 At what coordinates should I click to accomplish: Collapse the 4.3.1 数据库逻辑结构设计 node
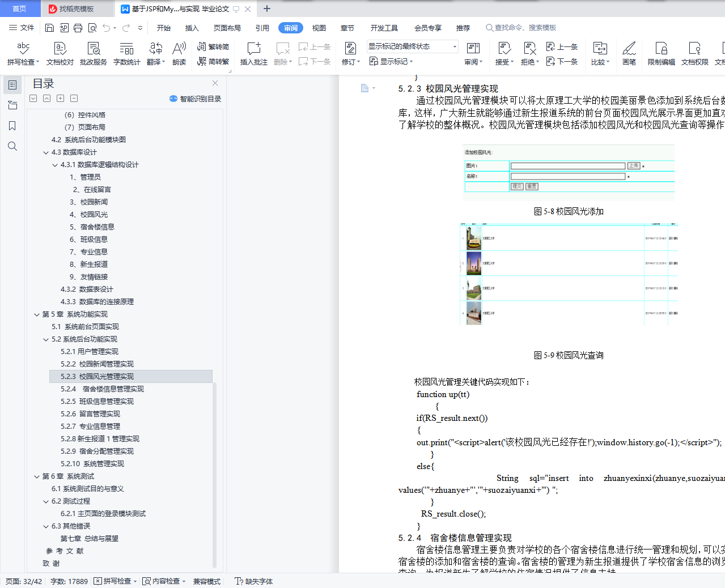click(x=55, y=165)
